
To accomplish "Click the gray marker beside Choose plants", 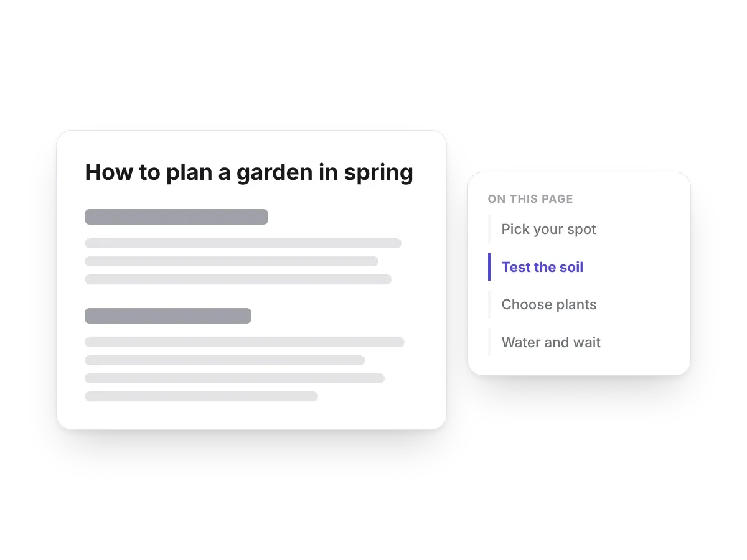I will click(489, 304).
